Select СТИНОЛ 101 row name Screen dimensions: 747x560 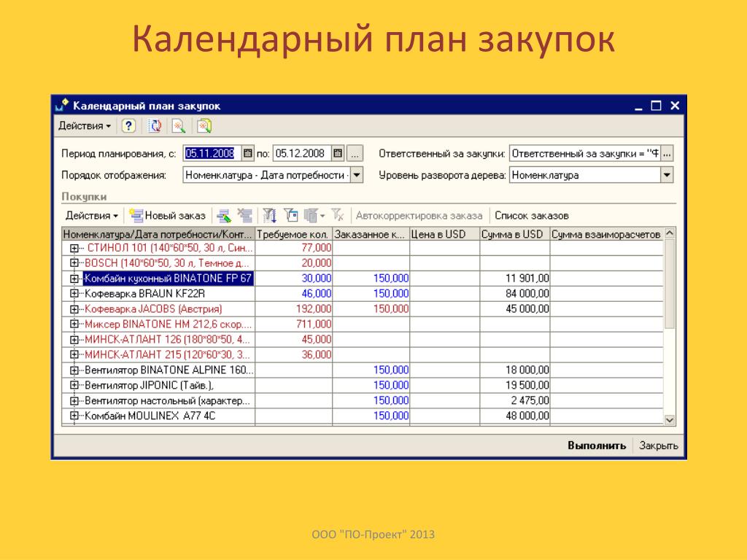point(169,248)
